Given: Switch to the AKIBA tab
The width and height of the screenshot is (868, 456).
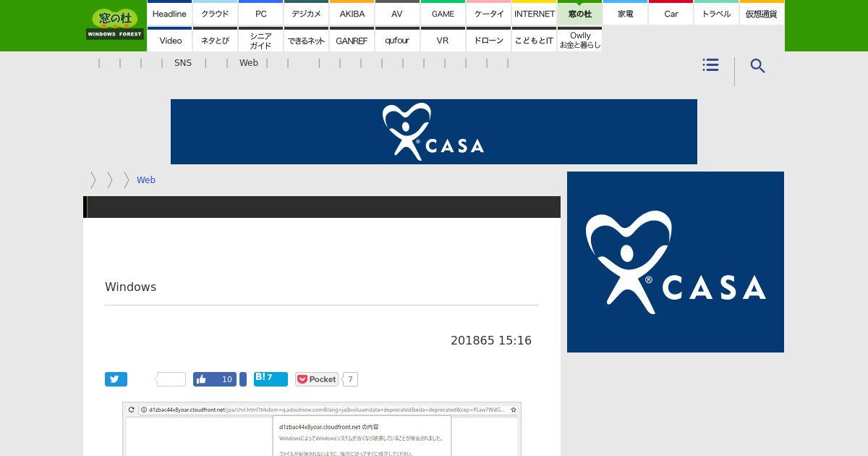Looking at the screenshot, I should click(x=352, y=13).
